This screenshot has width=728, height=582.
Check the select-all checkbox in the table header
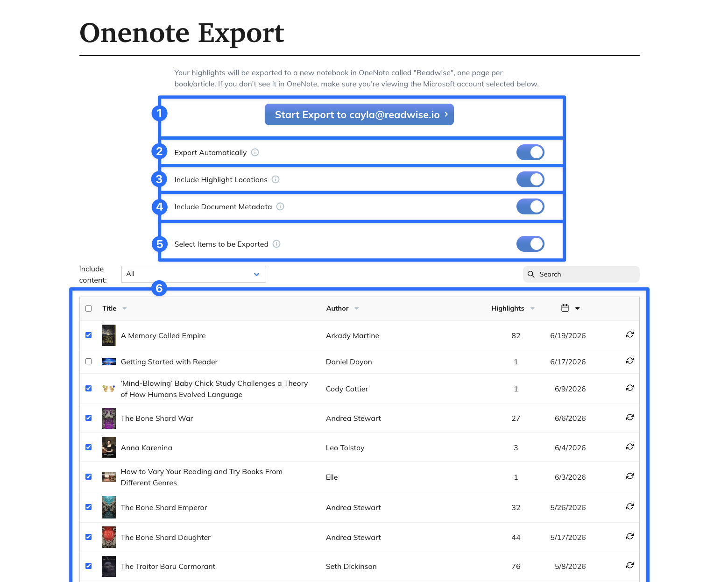click(x=89, y=308)
